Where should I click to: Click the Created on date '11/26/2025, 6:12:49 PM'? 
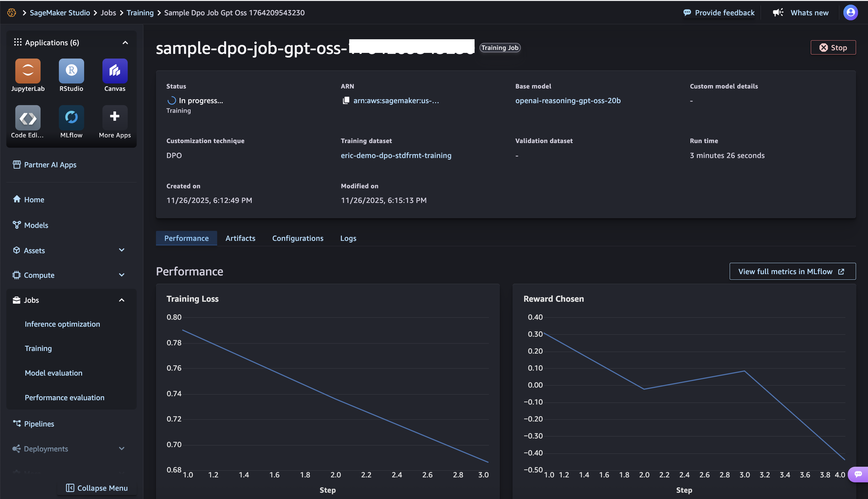pyautogui.click(x=209, y=200)
